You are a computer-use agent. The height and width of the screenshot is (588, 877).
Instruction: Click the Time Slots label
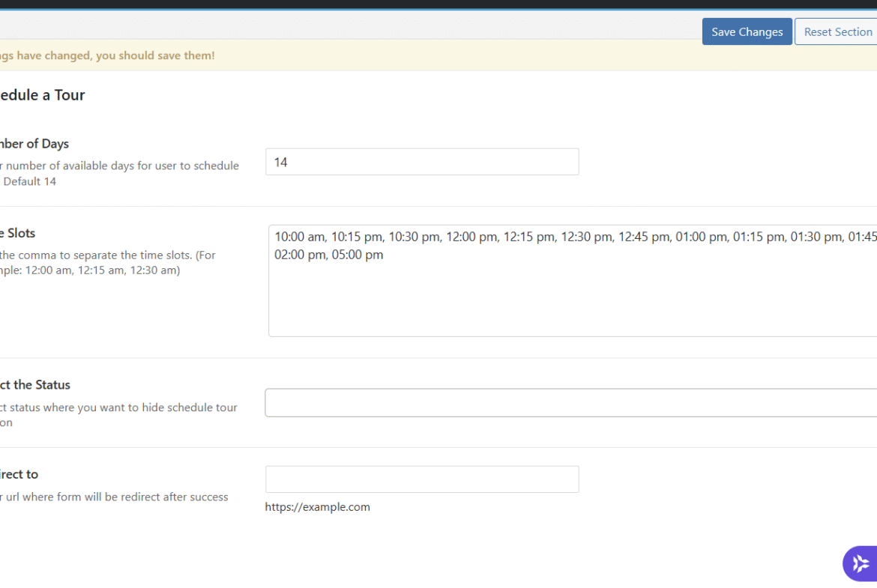pos(17,233)
